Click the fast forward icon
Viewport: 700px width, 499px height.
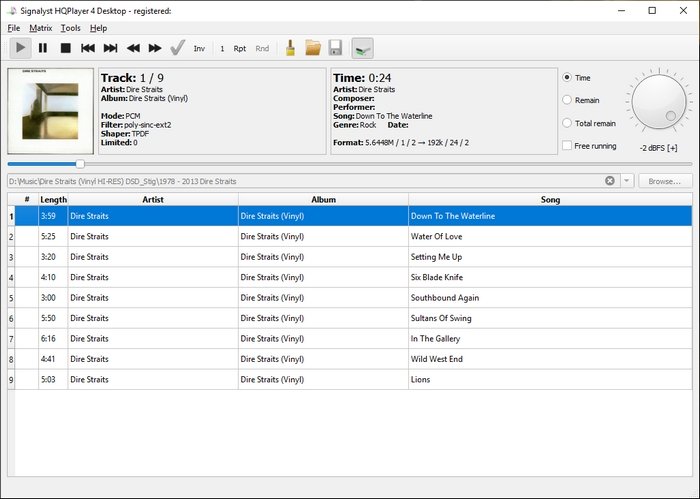(x=155, y=47)
